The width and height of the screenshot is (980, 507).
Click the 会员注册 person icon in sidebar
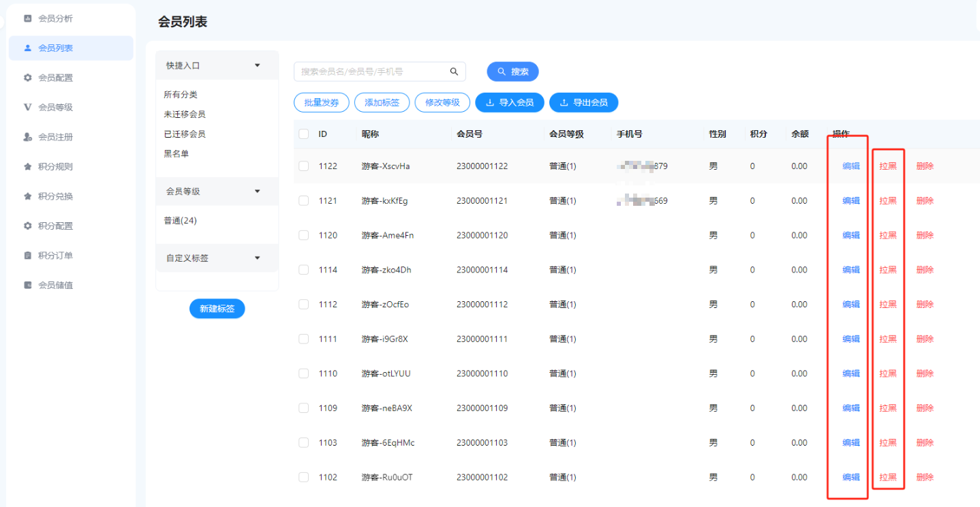point(28,137)
